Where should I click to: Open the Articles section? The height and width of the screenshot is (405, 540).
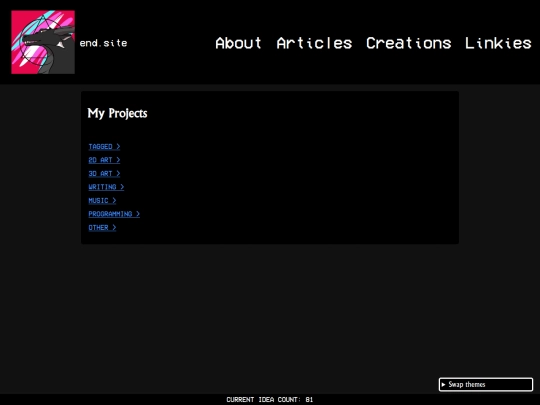click(314, 43)
